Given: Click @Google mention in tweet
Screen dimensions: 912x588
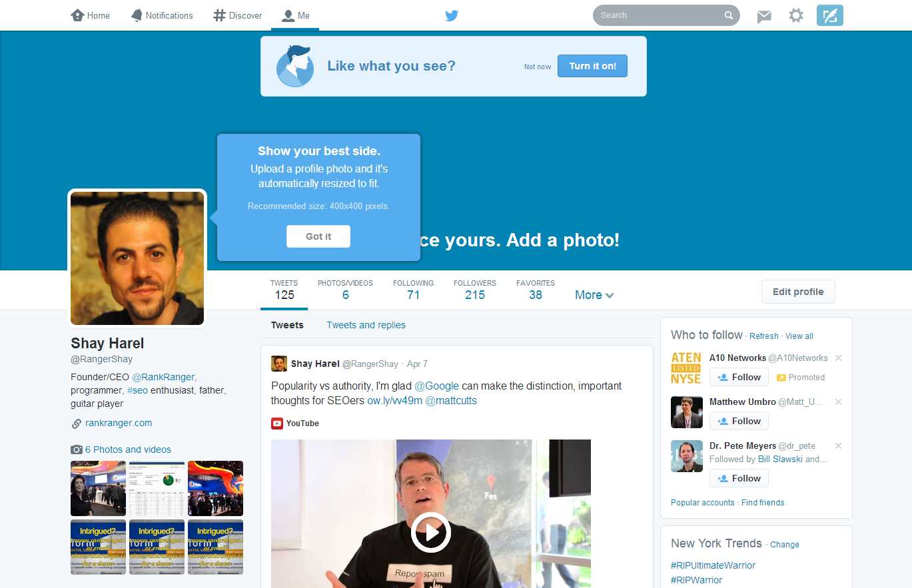Looking at the screenshot, I should 436,386.
